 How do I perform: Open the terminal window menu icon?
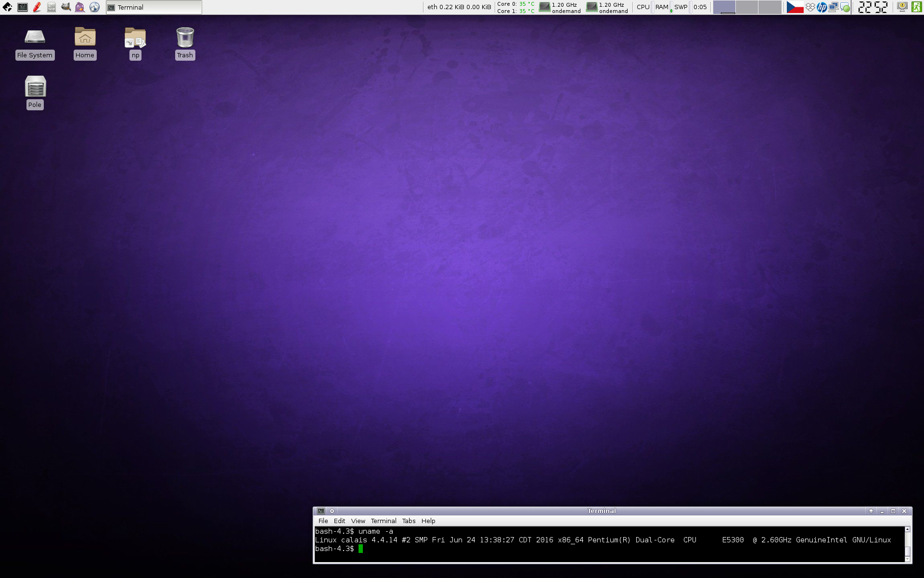coord(321,511)
